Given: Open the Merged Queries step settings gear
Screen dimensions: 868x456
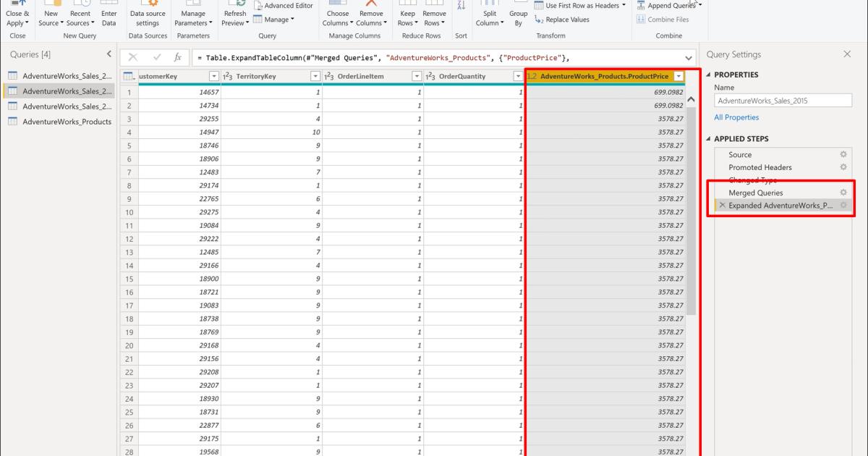Looking at the screenshot, I should point(843,192).
